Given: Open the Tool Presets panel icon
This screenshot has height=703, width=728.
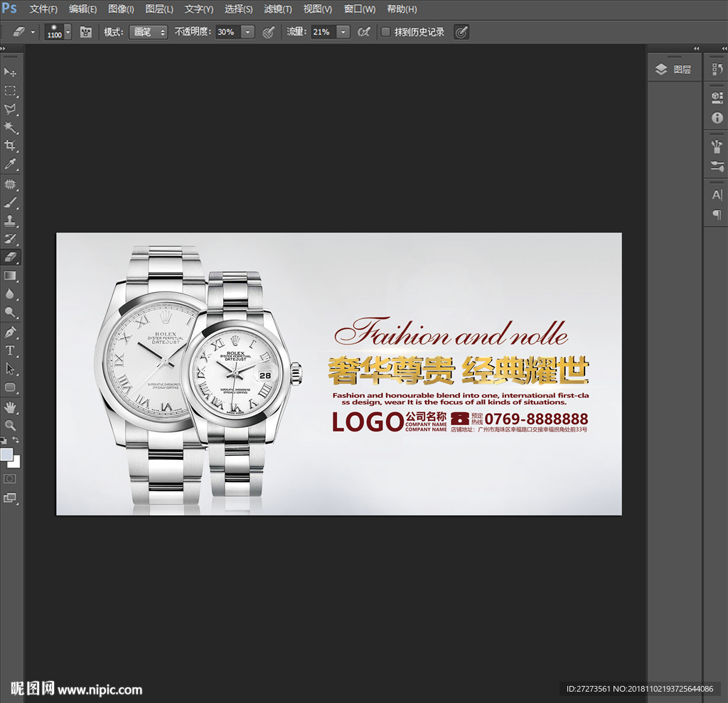Looking at the screenshot, I should [717, 166].
